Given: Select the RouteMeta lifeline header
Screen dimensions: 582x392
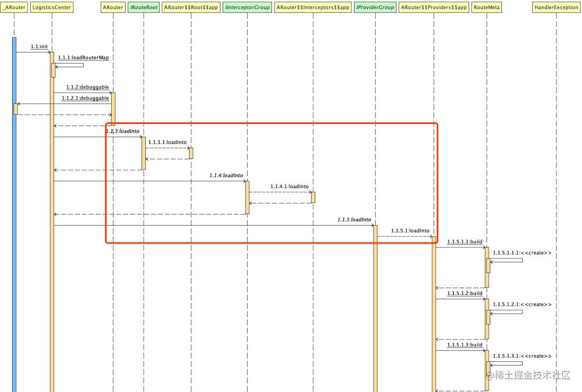Looking at the screenshot, I should tap(487, 7).
